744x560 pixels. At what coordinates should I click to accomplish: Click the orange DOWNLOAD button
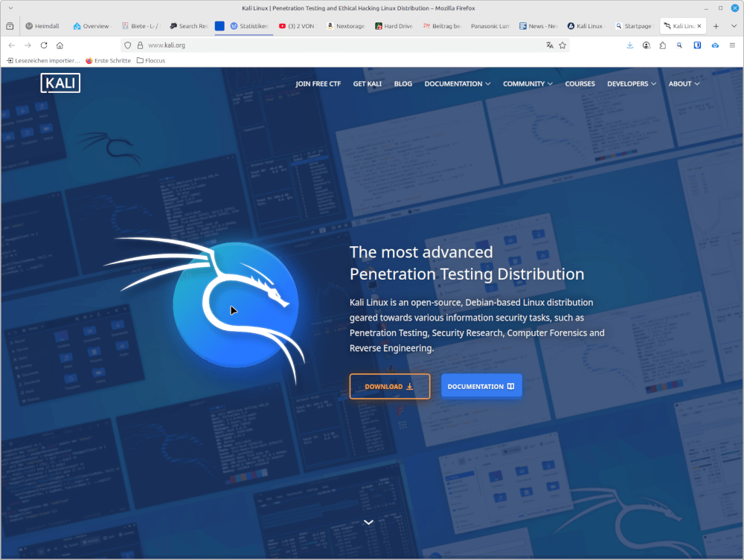click(x=390, y=387)
